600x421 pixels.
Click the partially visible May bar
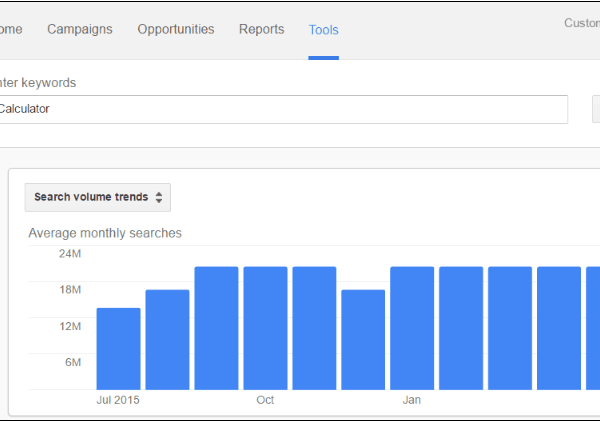coord(594,328)
